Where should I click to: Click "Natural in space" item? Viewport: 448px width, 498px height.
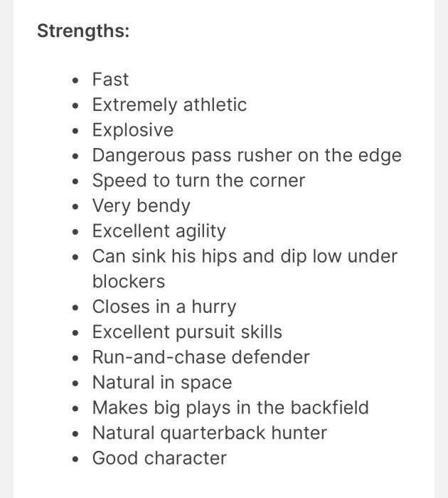(162, 383)
